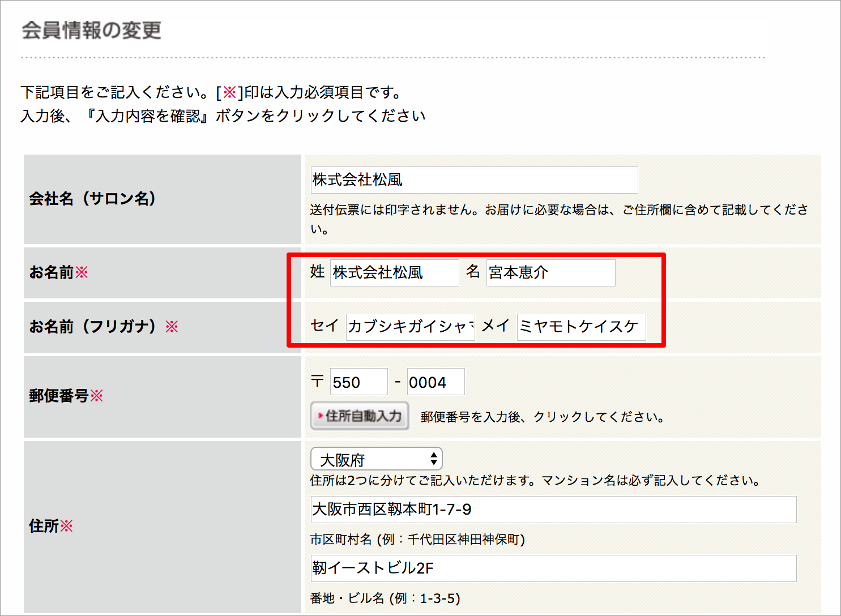The image size is (841, 616).
Task: Click the 会員情報の変更 page heading
Action: coord(91,31)
